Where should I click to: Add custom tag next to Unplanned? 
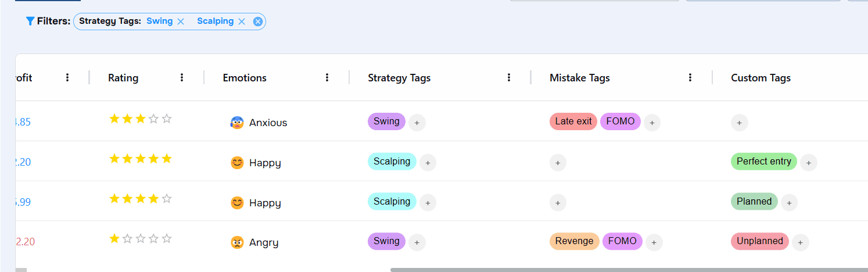tap(800, 242)
